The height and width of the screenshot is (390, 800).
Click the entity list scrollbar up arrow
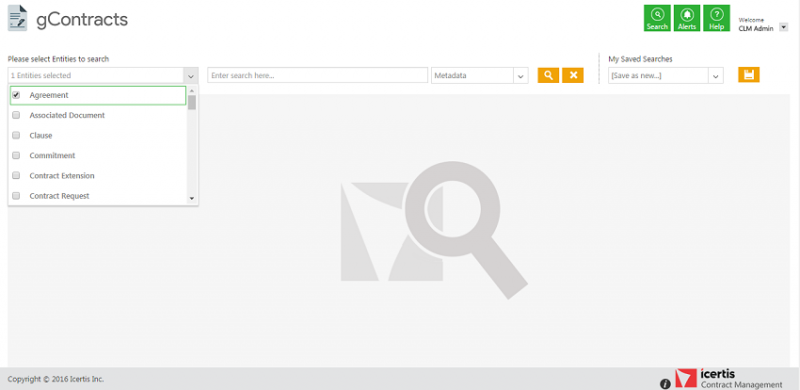coord(192,90)
